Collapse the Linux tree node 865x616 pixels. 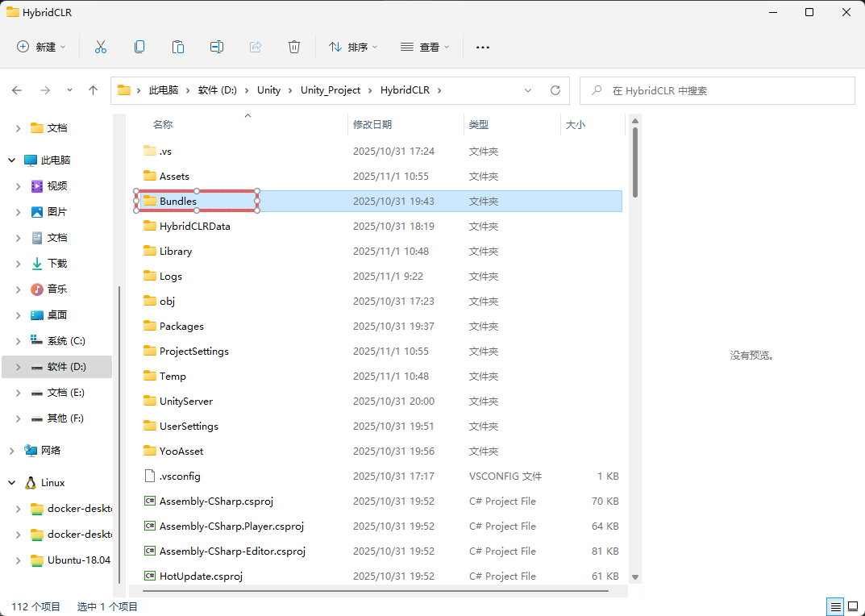point(12,483)
